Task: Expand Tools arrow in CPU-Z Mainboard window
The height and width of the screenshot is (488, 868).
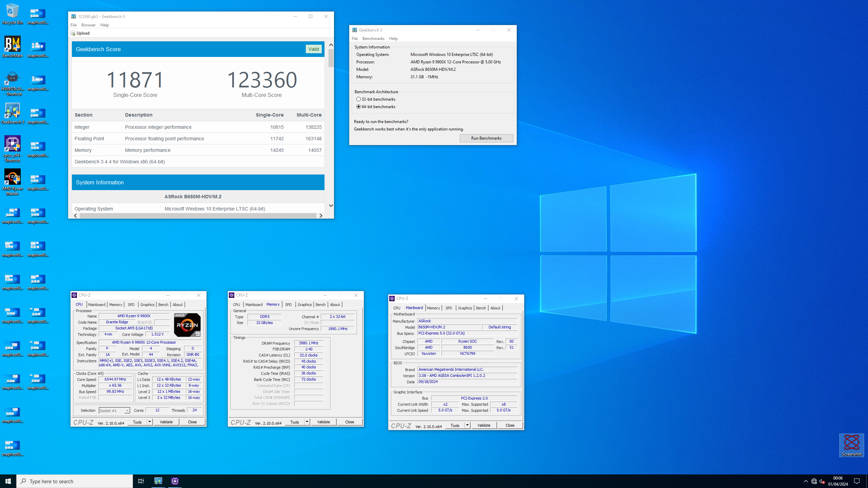Action: [x=467, y=425]
